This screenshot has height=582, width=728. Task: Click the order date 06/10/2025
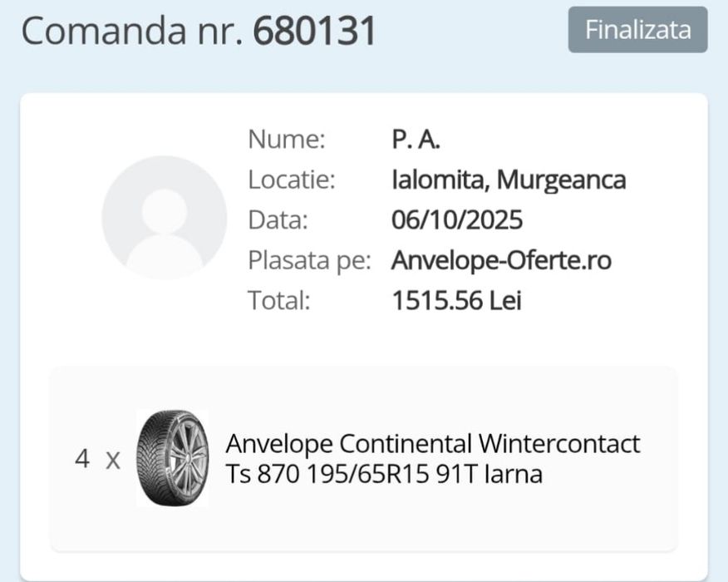[x=457, y=220]
